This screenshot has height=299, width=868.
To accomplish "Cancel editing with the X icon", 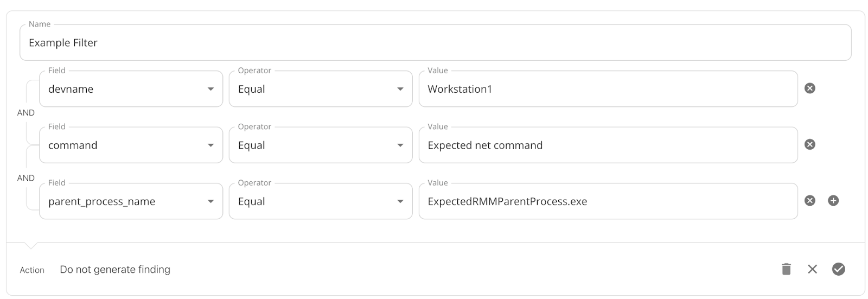I will (x=812, y=269).
